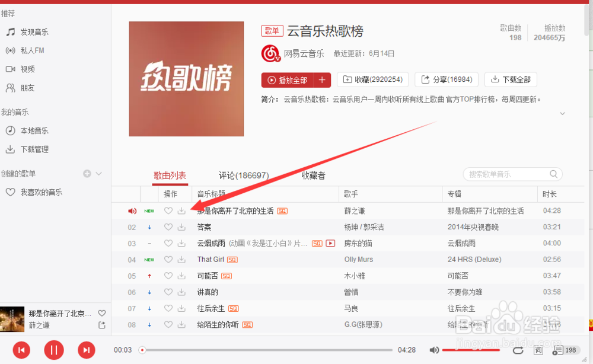This screenshot has width=593, height=364.
Task: Open 下载管理
Action: click(x=27, y=149)
